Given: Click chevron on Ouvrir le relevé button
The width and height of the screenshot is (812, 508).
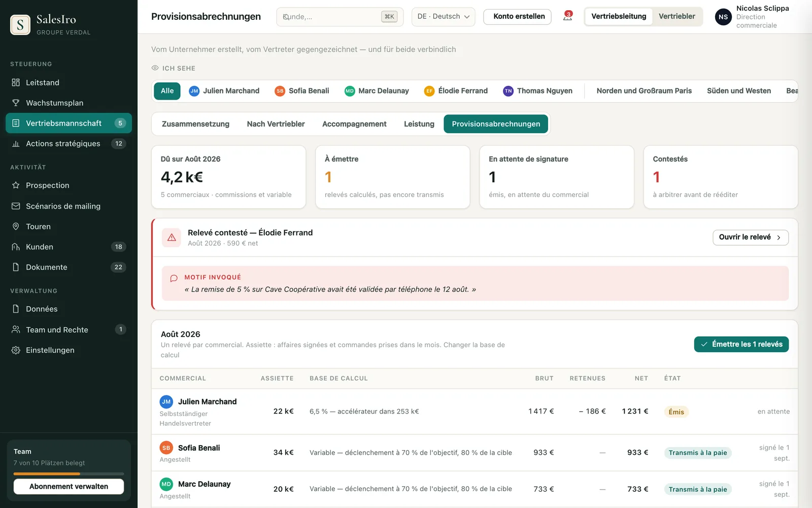Looking at the screenshot, I should coord(779,237).
